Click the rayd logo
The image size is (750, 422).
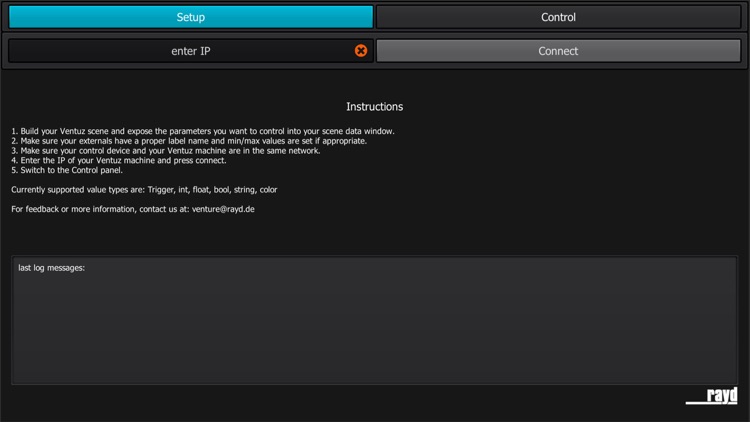712,396
